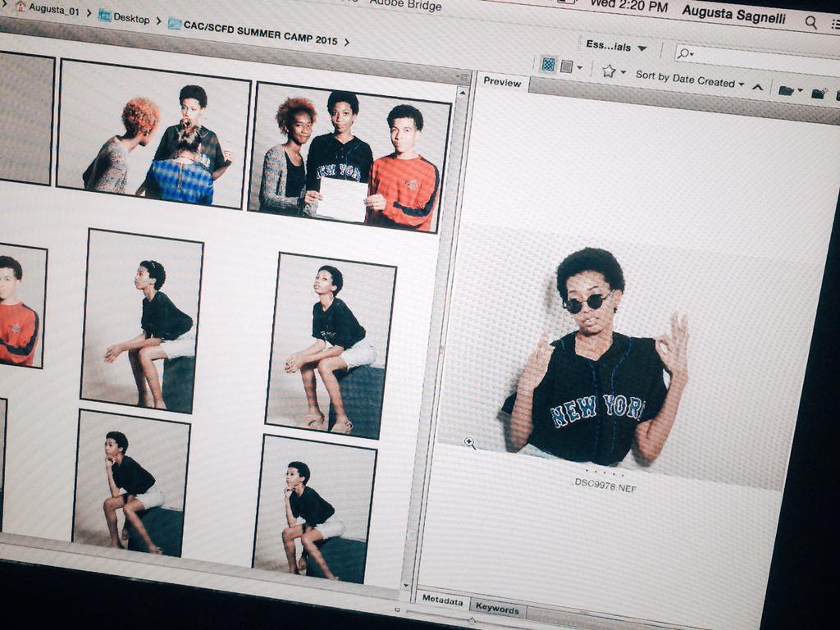Expand chevron between Augusta_01 and Desktop

tap(89, 13)
